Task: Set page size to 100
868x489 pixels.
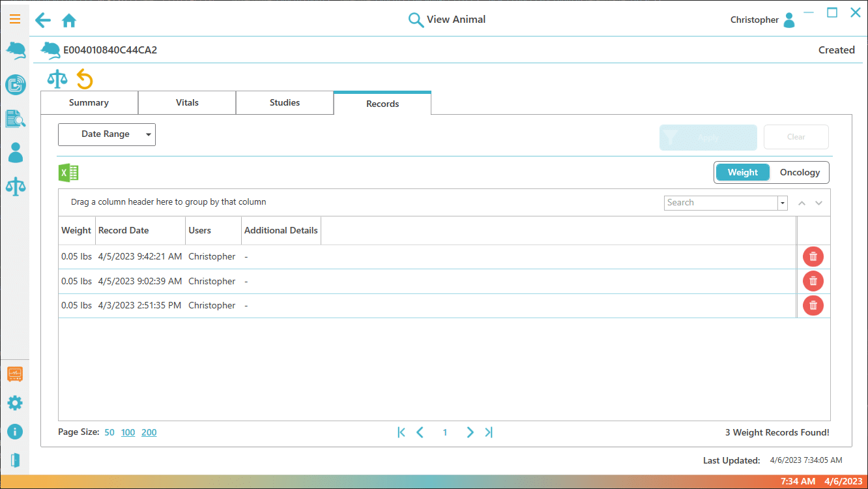Action: tap(128, 432)
